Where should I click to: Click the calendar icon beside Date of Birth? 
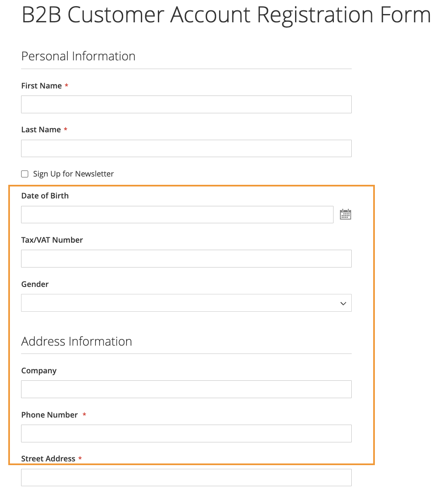pos(346,214)
